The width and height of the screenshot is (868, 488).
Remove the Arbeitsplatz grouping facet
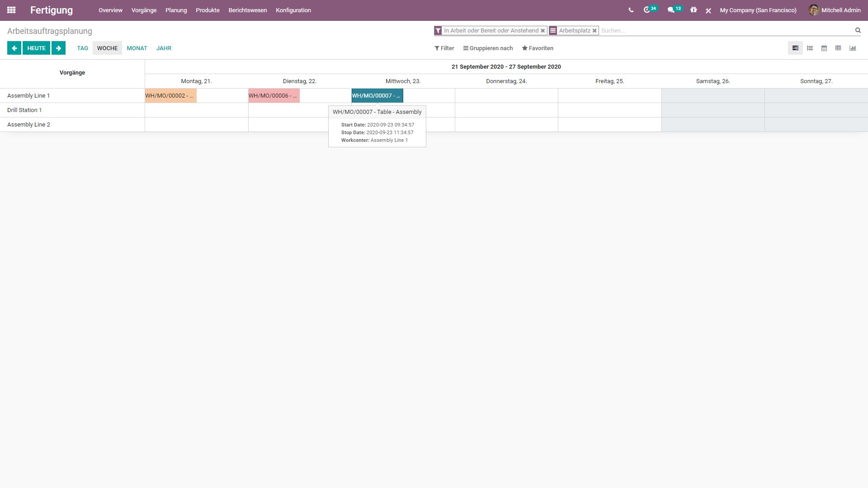(x=594, y=31)
